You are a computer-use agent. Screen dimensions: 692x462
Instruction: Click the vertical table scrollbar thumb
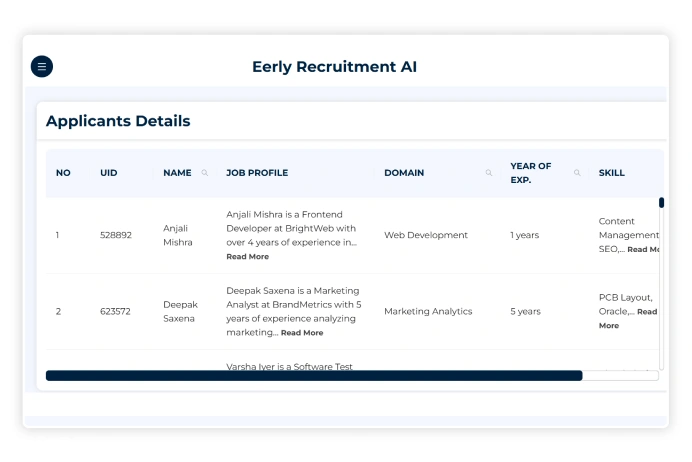[661, 203]
